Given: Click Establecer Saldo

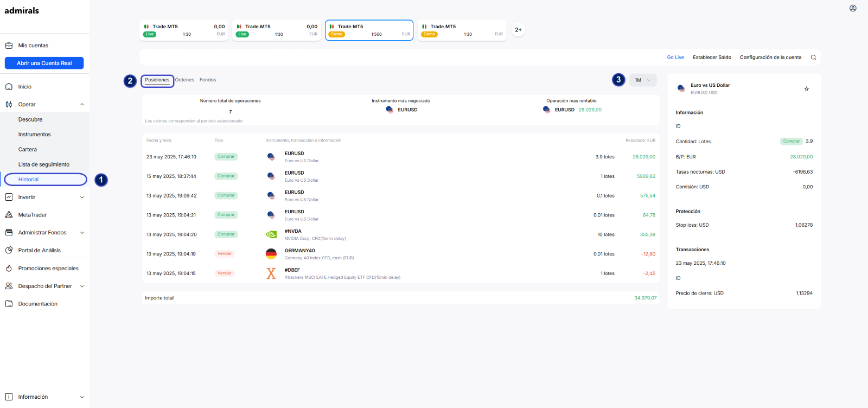Looking at the screenshot, I should coord(712,58).
